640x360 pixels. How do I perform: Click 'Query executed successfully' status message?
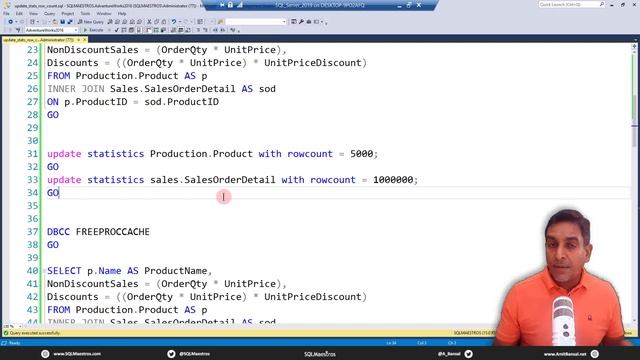click(x=34, y=333)
